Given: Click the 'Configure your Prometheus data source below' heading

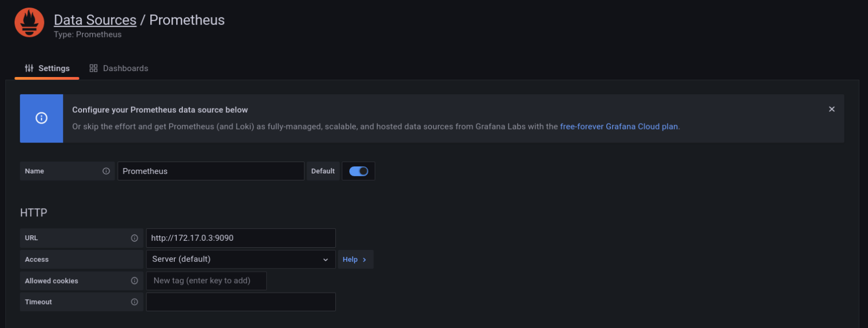Looking at the screenshot, I should 160,110.
